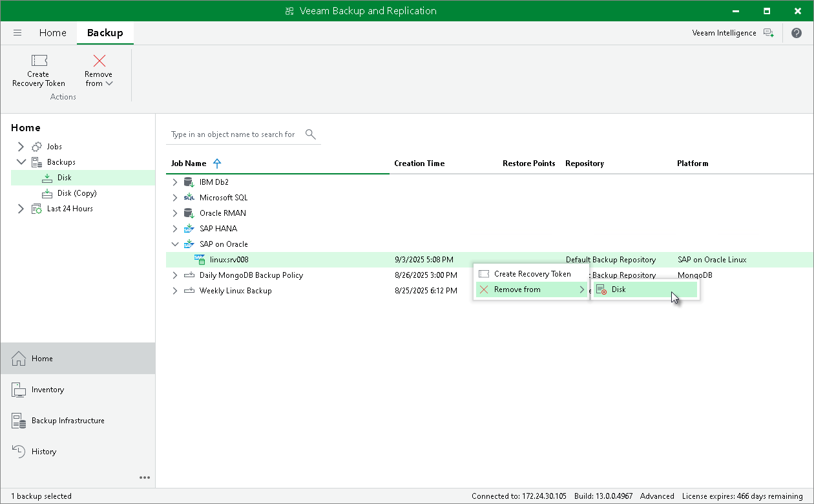Expand the Jobs tree node
Screen dimensions: 814x504
tap(21, 147)
